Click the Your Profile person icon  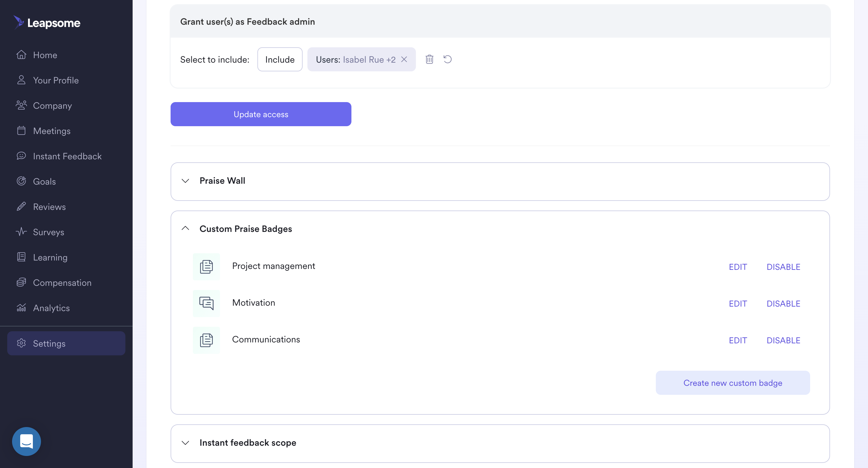click(x=21, y=80)
